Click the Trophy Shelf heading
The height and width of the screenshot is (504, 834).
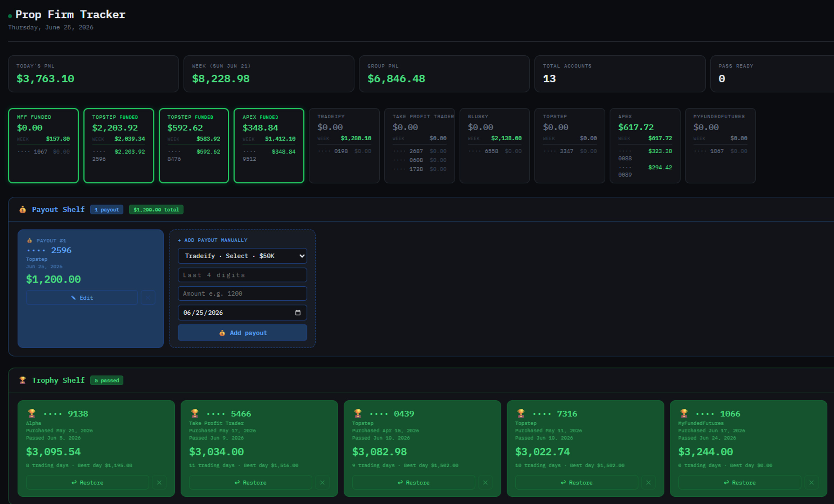(x=58, y=380)
